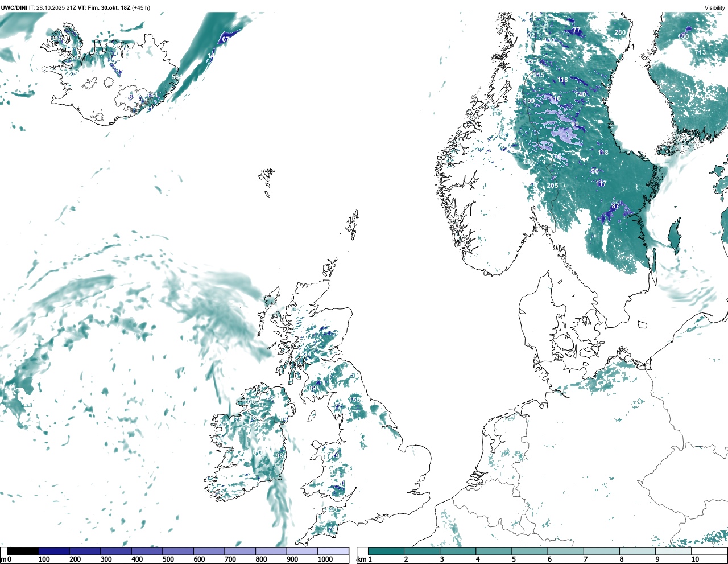Click the 'UWC/DINI' model label
Viewport: 728px width, 564px height.
14,7
